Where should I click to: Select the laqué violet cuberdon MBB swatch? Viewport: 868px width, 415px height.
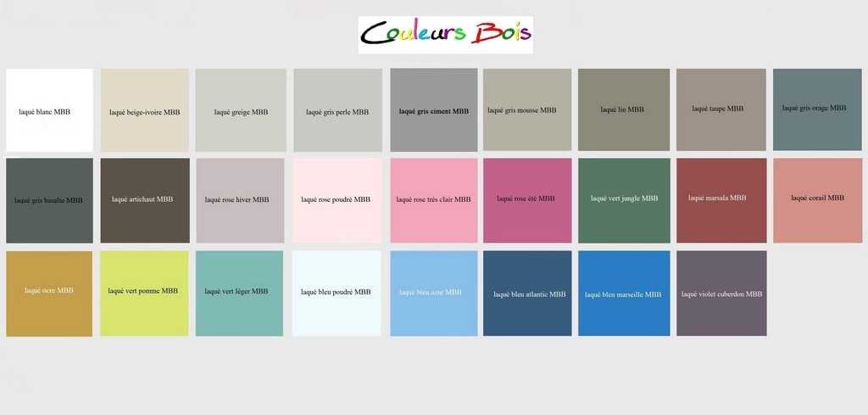(721, 293)
